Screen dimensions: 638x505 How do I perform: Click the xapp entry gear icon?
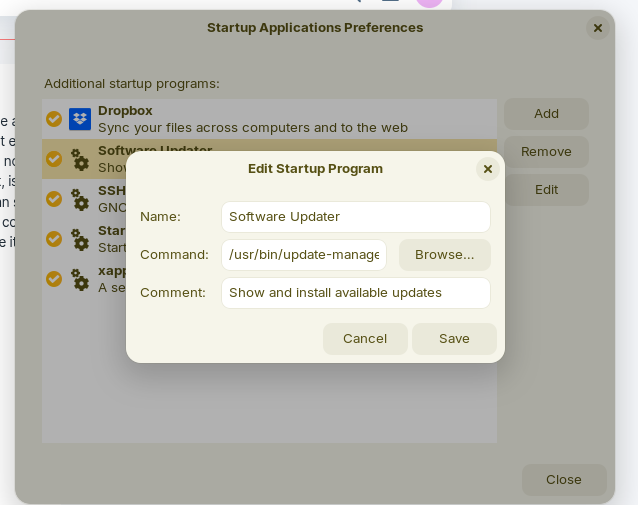point(80,279)
